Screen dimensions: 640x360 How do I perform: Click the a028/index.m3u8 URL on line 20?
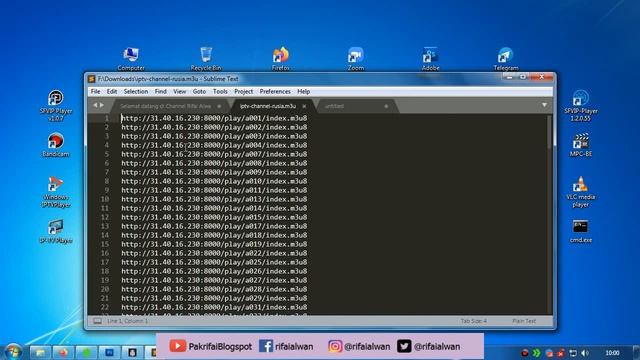(214, 289)
